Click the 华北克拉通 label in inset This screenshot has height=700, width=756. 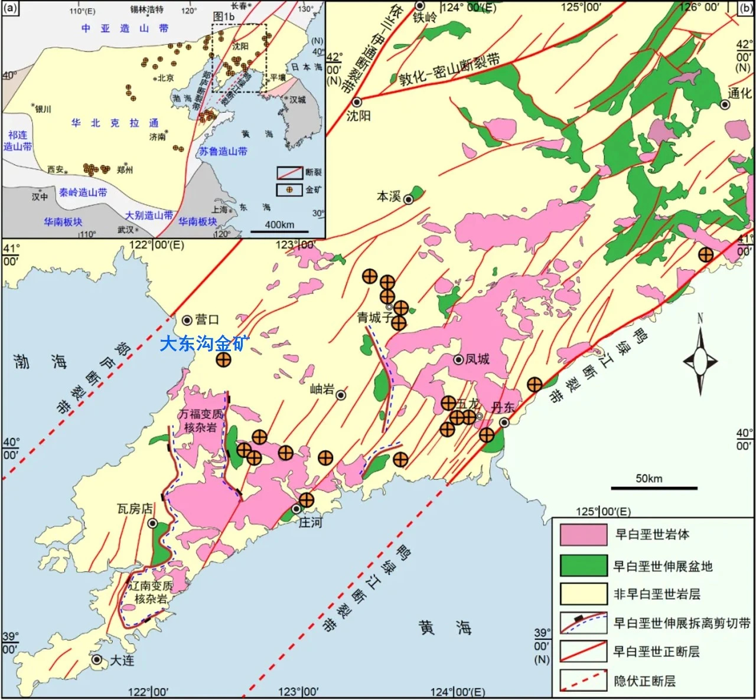pos(115,123)
